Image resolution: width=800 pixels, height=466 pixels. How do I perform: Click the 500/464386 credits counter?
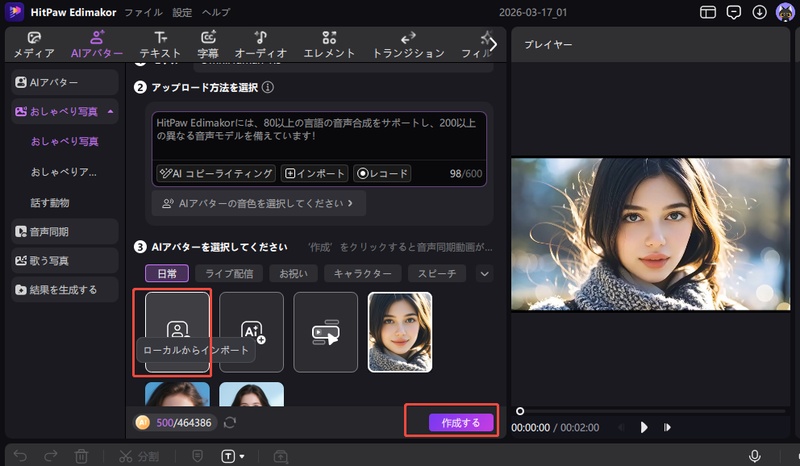tap(184, 423)
